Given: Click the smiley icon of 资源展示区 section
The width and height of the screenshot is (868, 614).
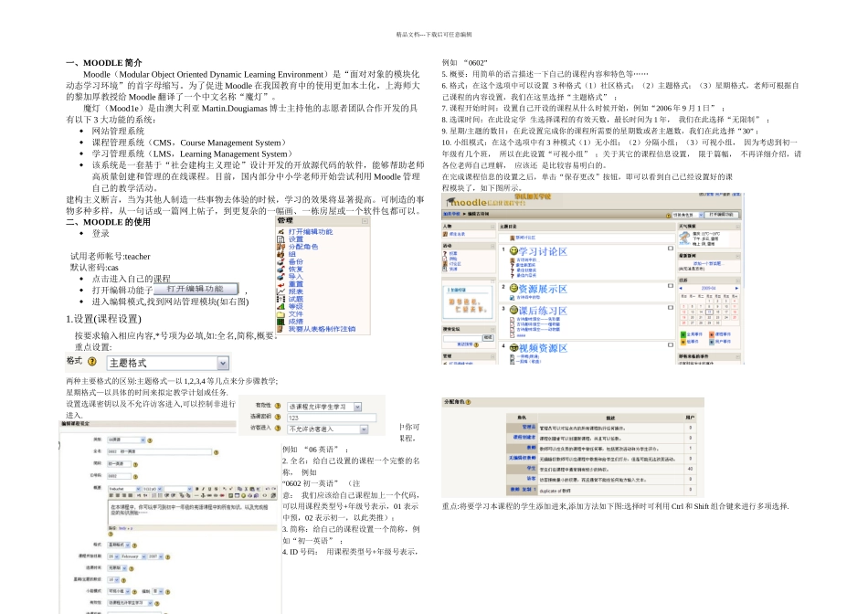Looking at the screenshot, I should tap(513, 289).
